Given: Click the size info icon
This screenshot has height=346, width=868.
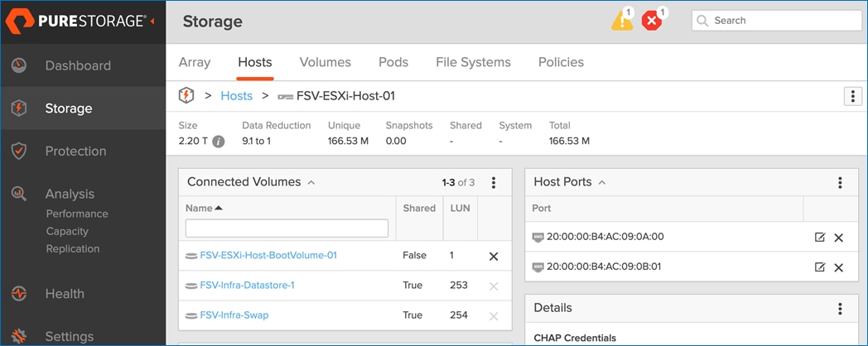Looking at the screenshot, I should pyautogui.click(x=219, y=142).
